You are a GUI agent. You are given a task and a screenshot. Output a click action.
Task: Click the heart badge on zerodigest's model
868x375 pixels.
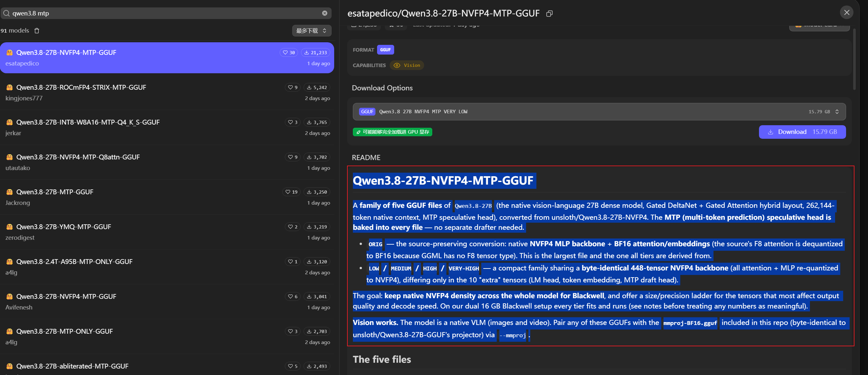293,227
